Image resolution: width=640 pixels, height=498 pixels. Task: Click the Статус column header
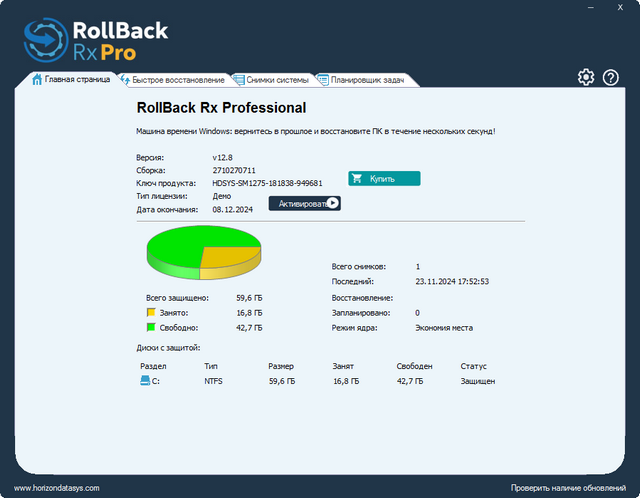pos(473,366)
